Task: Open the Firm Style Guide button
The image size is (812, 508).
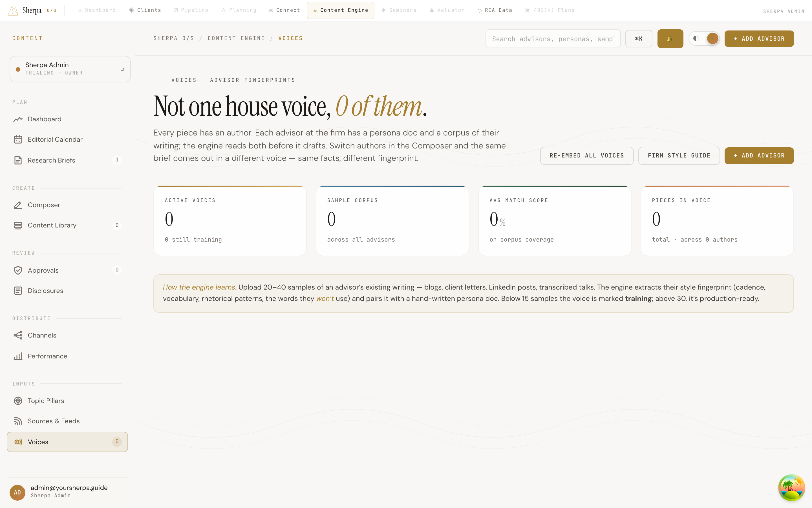Action: pyautogui.click(x=679, y=156)
